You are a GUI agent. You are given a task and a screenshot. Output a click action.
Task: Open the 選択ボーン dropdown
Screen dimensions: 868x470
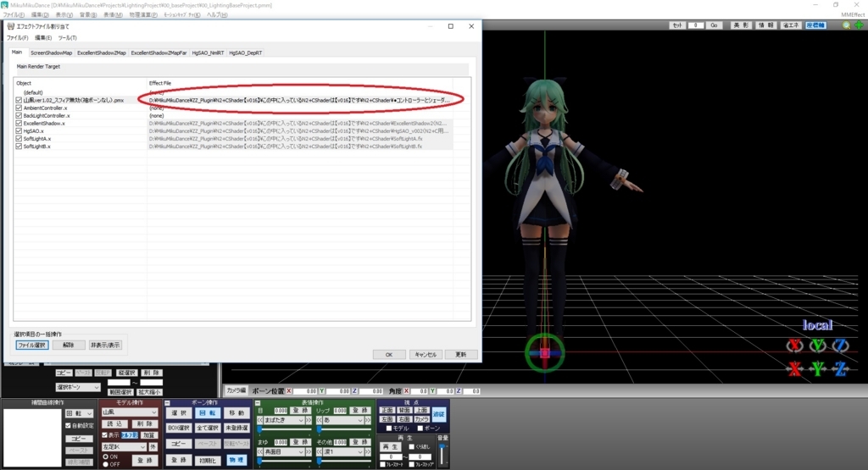pos(77,387)
